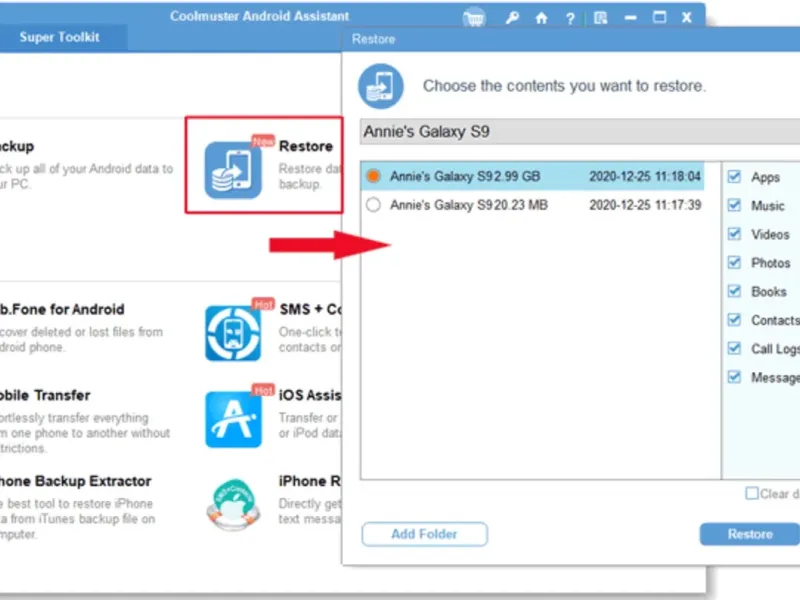Image resolution: width=800 pixels, height=600 pixels.
Task: Uncheck the Call Logs checkbox
Action: click(x=734, y=348)
